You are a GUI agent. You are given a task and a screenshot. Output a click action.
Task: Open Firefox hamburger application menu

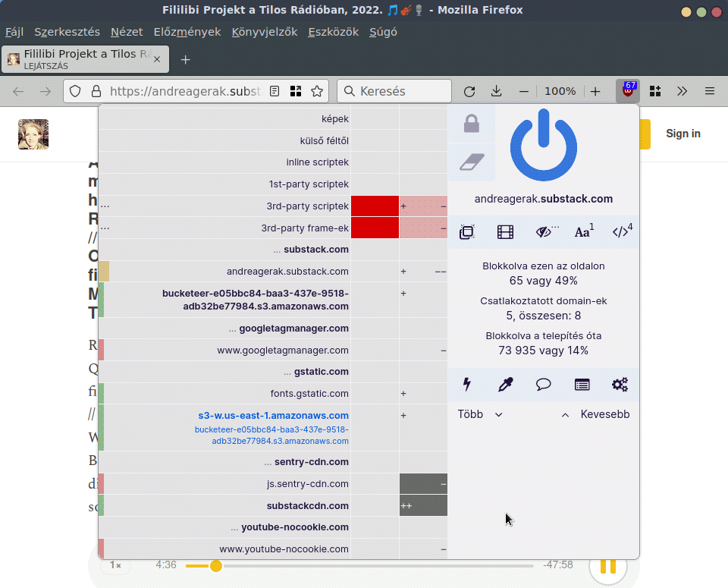point(710,91)
